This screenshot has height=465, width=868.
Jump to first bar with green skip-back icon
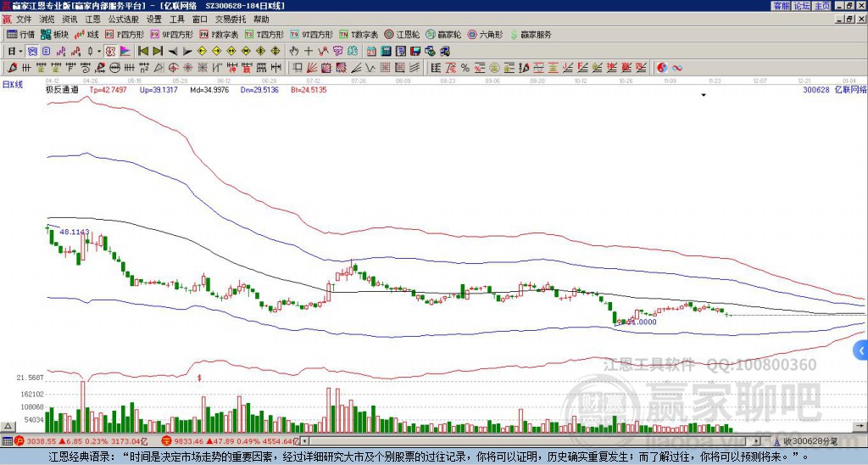click(x=142, y=52)
